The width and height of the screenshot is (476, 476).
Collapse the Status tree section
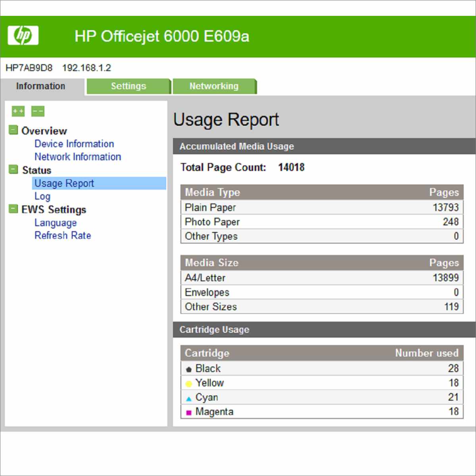point(13,169)
